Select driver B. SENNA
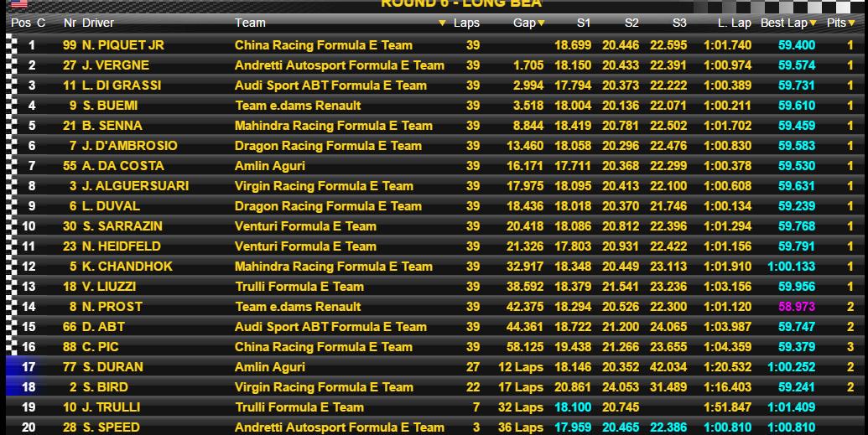Image resolution: width=868 pixels, height=435 pixels. [112, 126]
